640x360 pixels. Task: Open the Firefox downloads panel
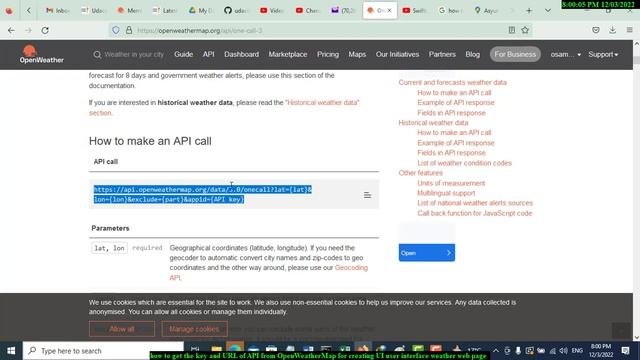[x=612, y=30]
